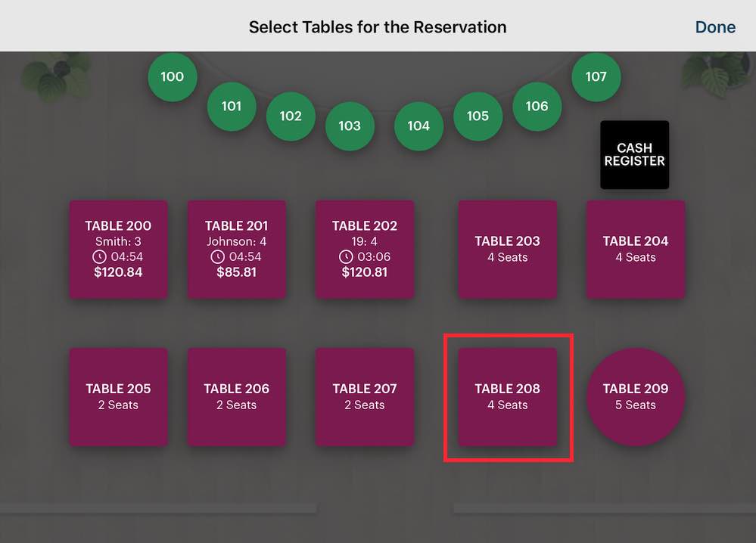Pick Table 202 with $120.81 check

click(x=365, y=249)
